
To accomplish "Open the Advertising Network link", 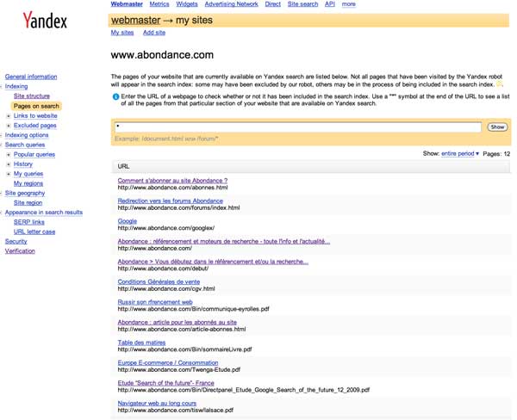I will pos(232,4).
